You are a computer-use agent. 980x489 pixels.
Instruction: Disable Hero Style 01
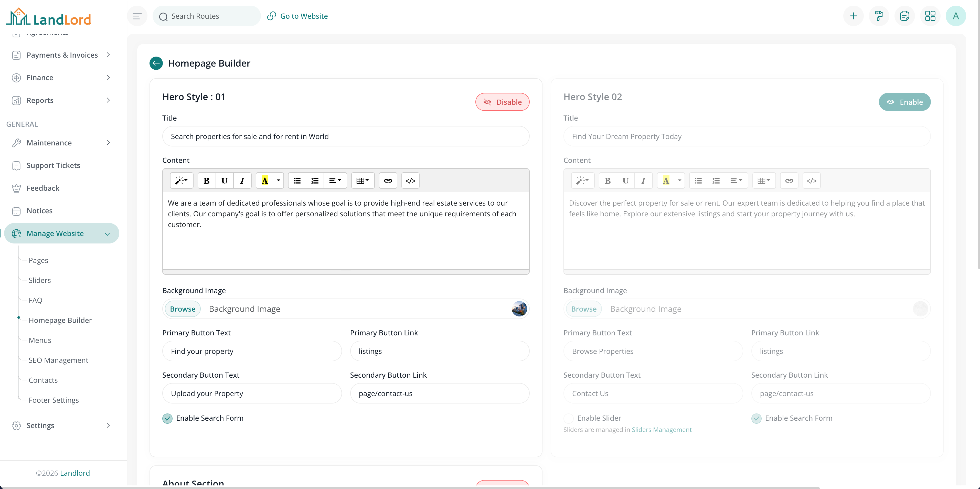click(x=502, y=102)
